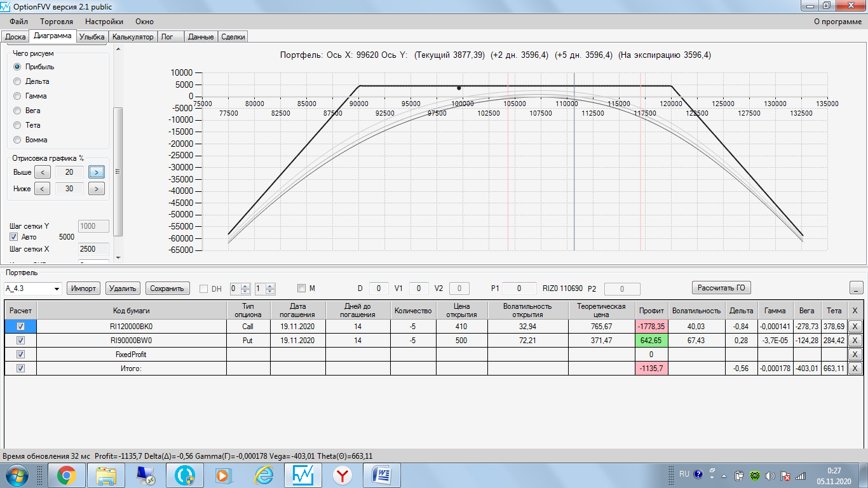The image size is (868, 488).
Task: Open File Explorer from the taskbar
Action: point(105,475)
